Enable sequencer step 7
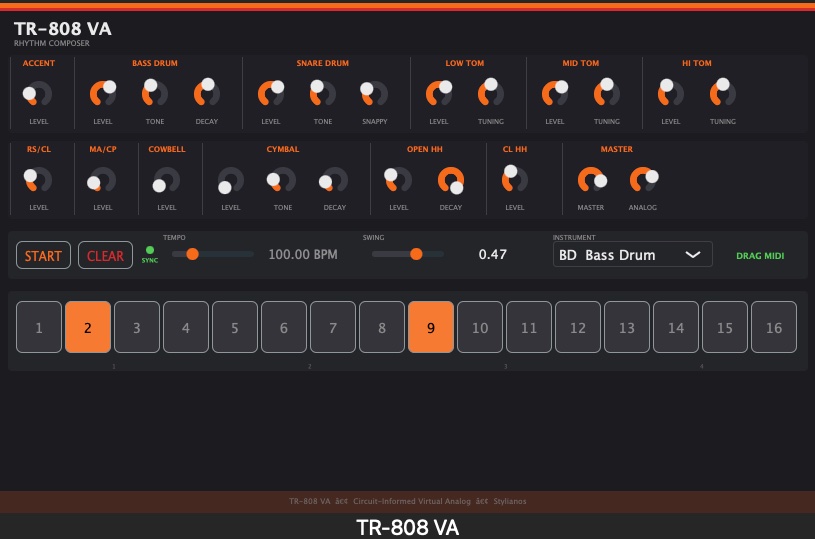Viewport: 815px width, 539px height. coord(333,327)
